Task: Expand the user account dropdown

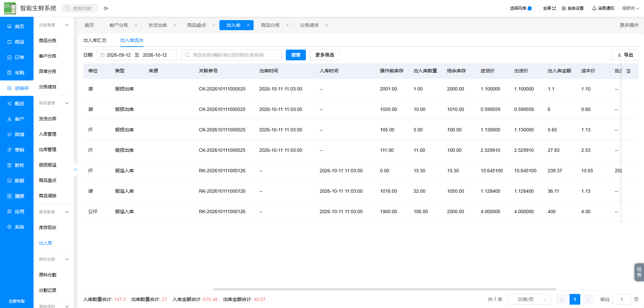Action: (x=631, y=8)
